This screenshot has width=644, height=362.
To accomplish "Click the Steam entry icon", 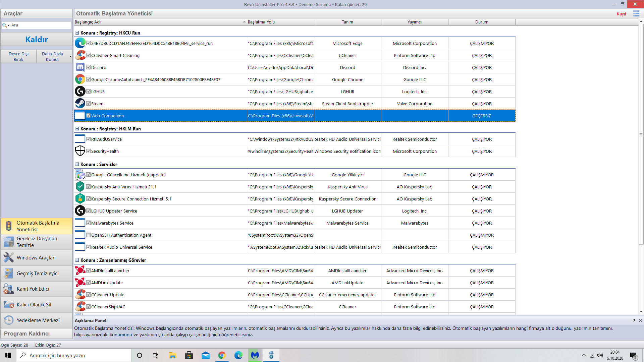I will point(80,104).
